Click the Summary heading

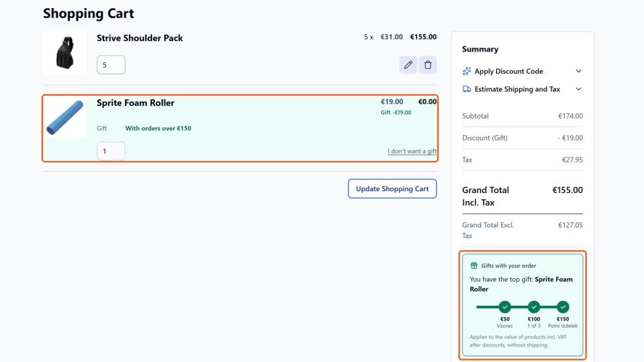[x=480, y=49]
